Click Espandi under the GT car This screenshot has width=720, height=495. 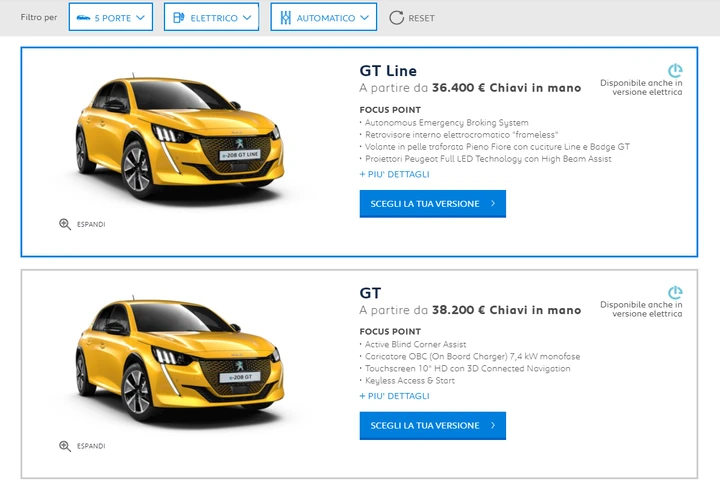point(91,446)
